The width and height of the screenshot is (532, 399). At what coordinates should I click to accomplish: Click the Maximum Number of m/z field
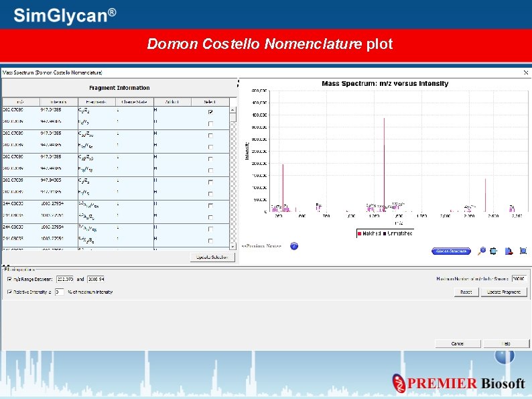(519, 278)
